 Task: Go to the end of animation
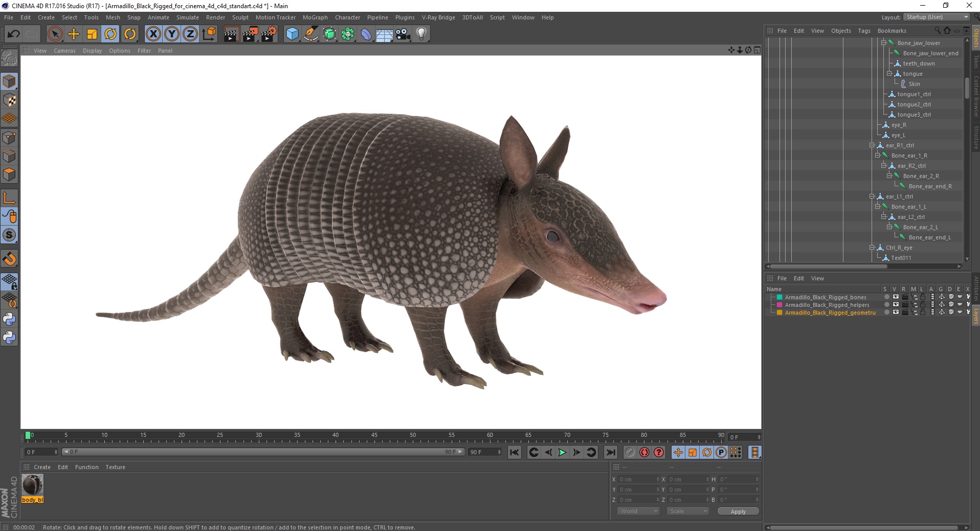tap(611, 452)
